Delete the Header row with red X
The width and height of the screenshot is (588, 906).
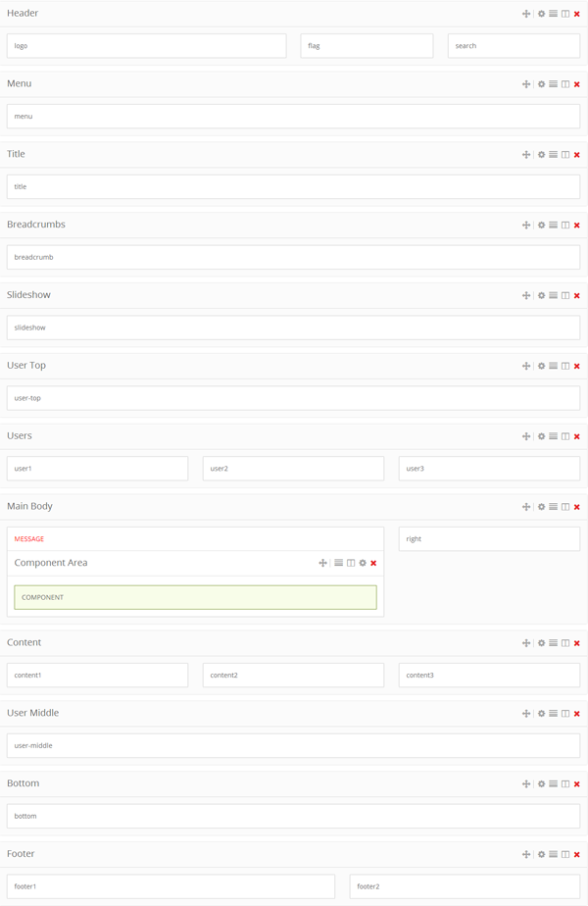point(576,14)
